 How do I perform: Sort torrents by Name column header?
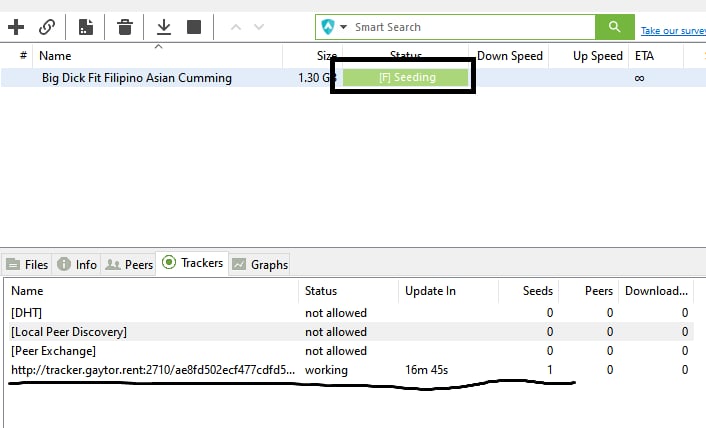(x=55, y=56)
